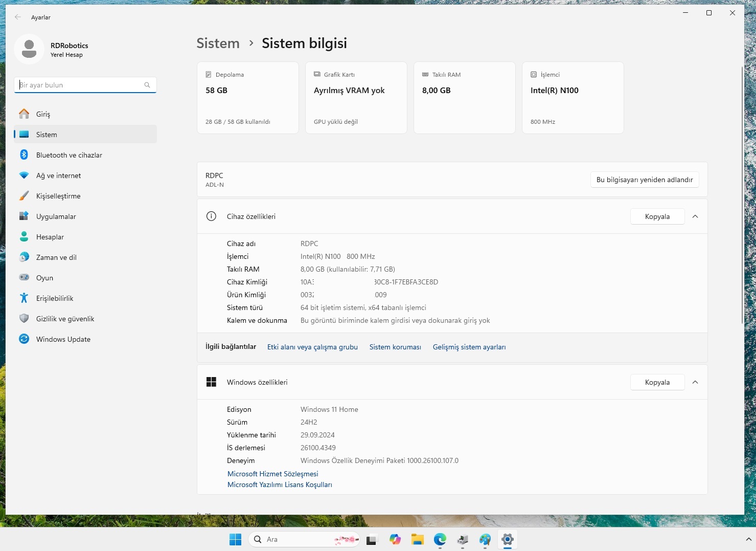This screenshot has height=551, width=756.
Task: Click Bu bilgisayarı yeniden adlandır button
Action: click(x=645, y=180)
